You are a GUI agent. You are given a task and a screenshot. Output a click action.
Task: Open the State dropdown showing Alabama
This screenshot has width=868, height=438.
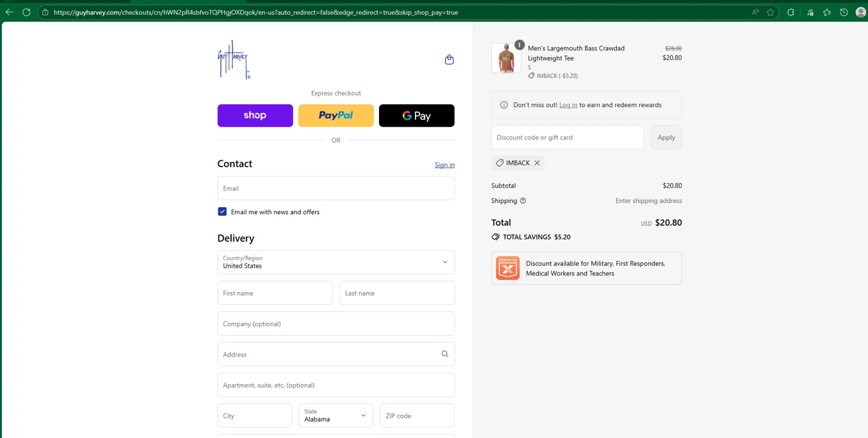(336, 415)
